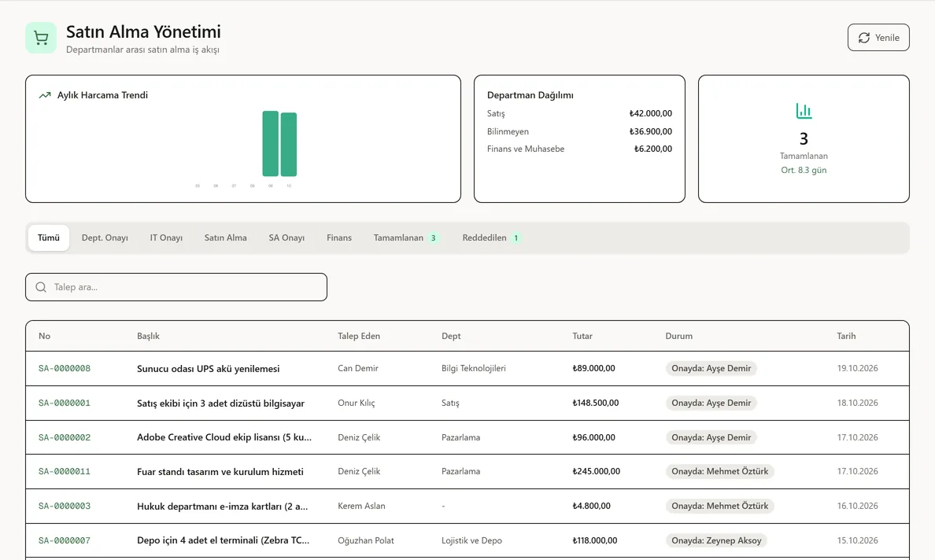Switch to the Dept. Onayı tab
The width and height of the screenshot is (935, 560).
(x=105, y=238)
